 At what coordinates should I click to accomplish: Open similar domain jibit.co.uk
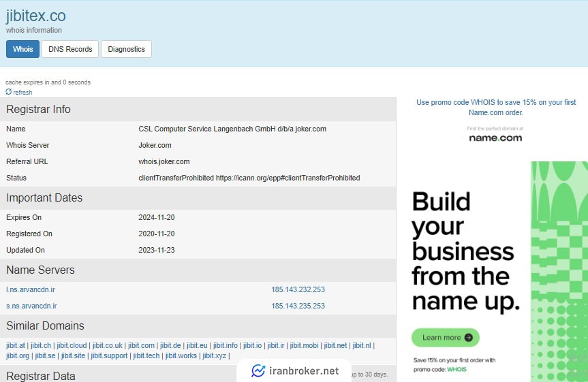click(x=107, y=345)
